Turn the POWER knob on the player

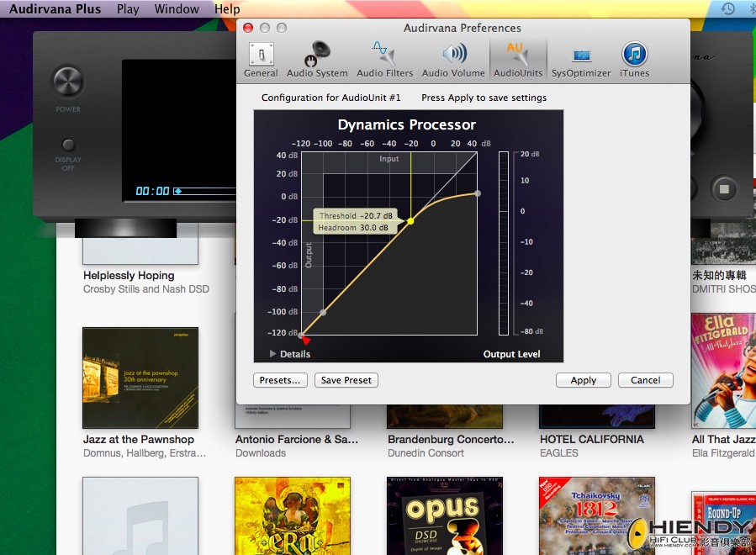point(68,81)
